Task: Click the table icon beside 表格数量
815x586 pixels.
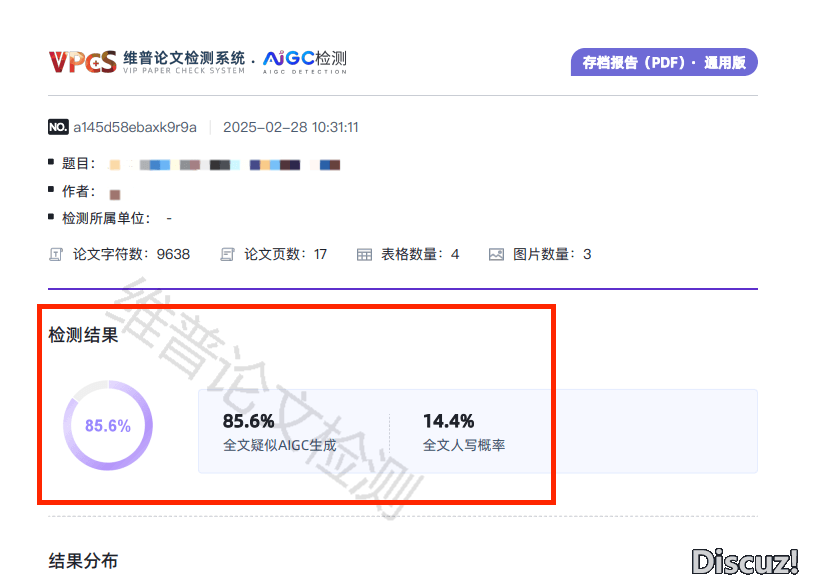Action: coord(364,254)
